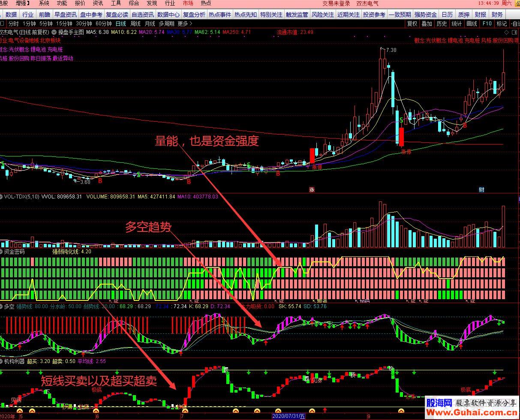
Task: Open the 多周期 view
Action: (166, 24)
